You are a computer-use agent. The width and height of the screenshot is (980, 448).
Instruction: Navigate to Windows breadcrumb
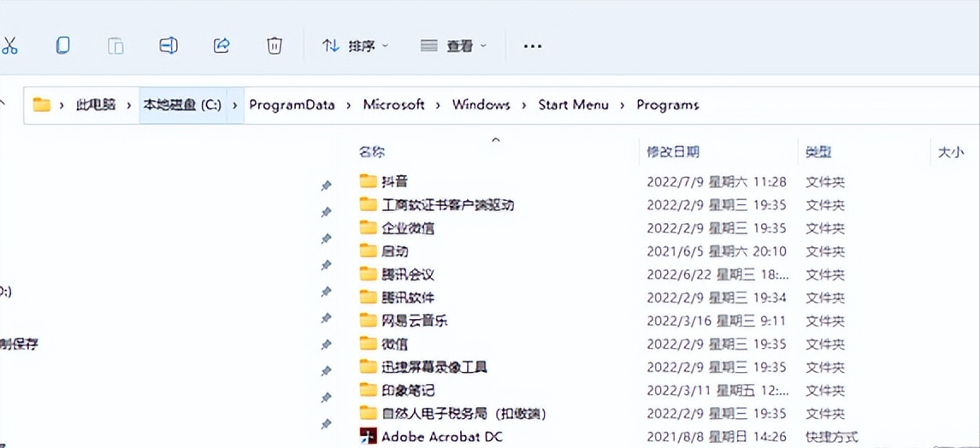(x=481, y=105)
